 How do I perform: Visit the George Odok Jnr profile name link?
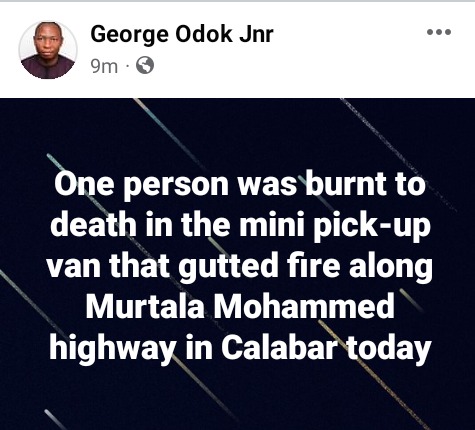[182, 34]
